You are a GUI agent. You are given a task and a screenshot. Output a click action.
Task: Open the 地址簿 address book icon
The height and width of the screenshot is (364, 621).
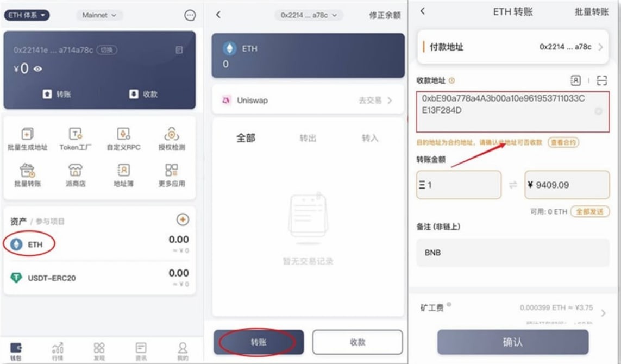(123, 175)
